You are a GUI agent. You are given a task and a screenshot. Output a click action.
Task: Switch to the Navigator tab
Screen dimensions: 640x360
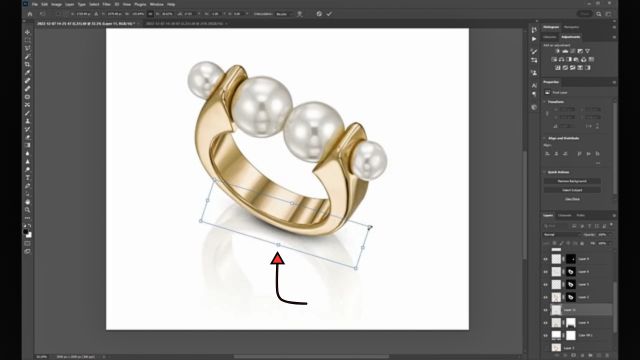571,27
